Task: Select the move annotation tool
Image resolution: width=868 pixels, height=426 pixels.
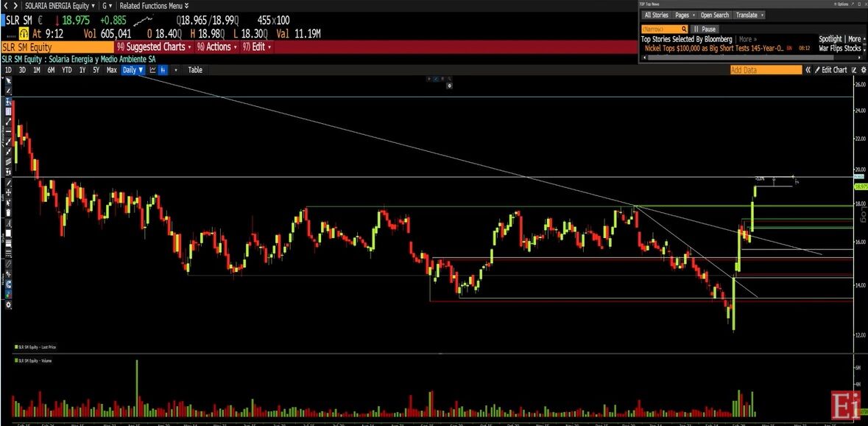Action: [8, 192]
